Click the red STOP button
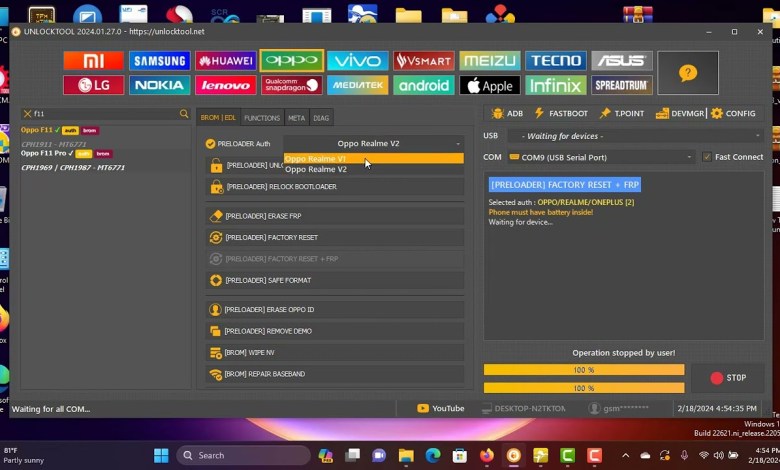The image size is (780, 470). pos(728,378)
